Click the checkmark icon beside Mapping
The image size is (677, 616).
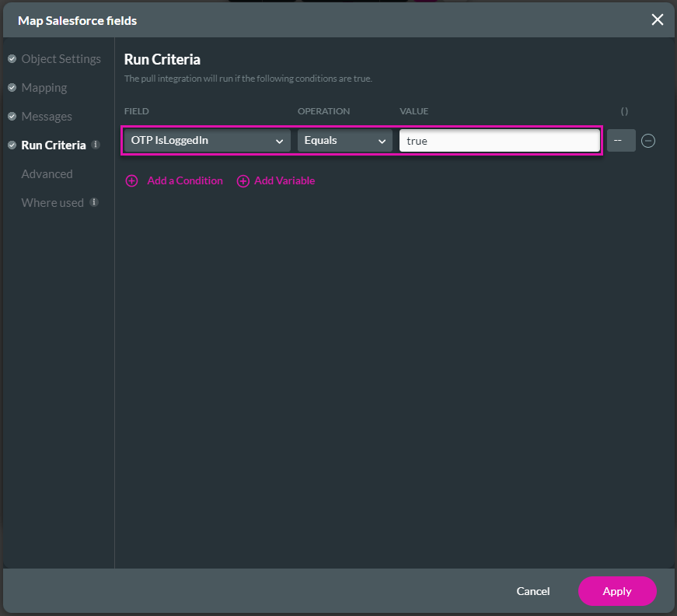click(x=11, y=87)
